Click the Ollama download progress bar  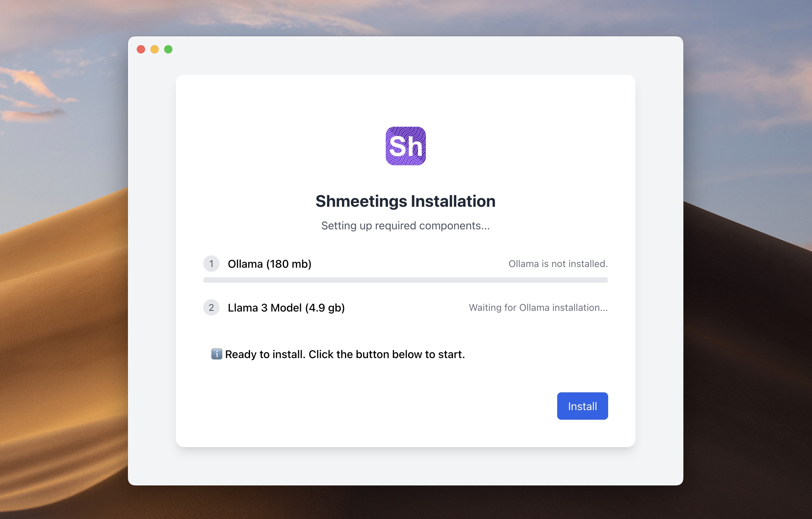[406, 280]
